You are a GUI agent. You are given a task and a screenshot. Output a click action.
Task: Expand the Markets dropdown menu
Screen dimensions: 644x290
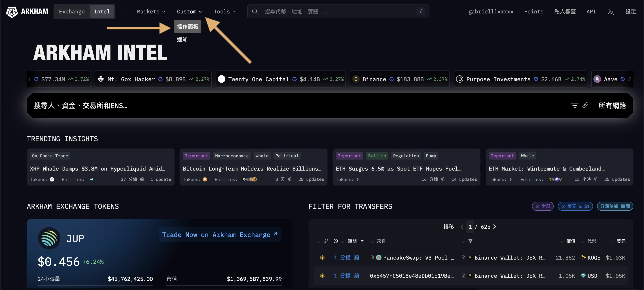pyautogui.click(x=151, y=11)
